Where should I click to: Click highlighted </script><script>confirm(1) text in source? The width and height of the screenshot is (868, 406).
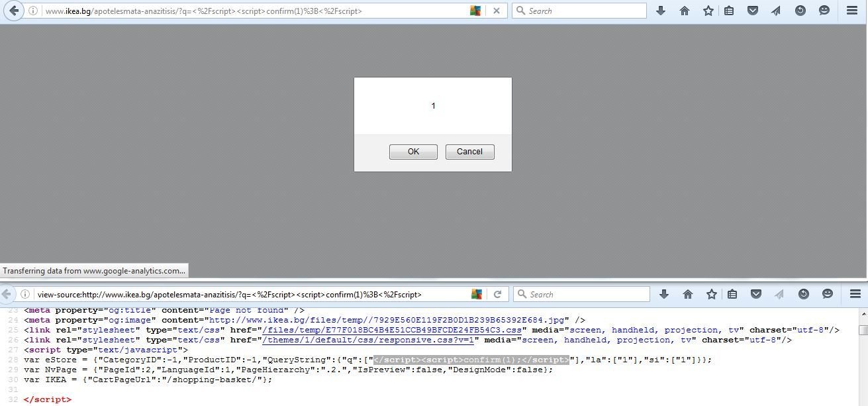(471, 360)
